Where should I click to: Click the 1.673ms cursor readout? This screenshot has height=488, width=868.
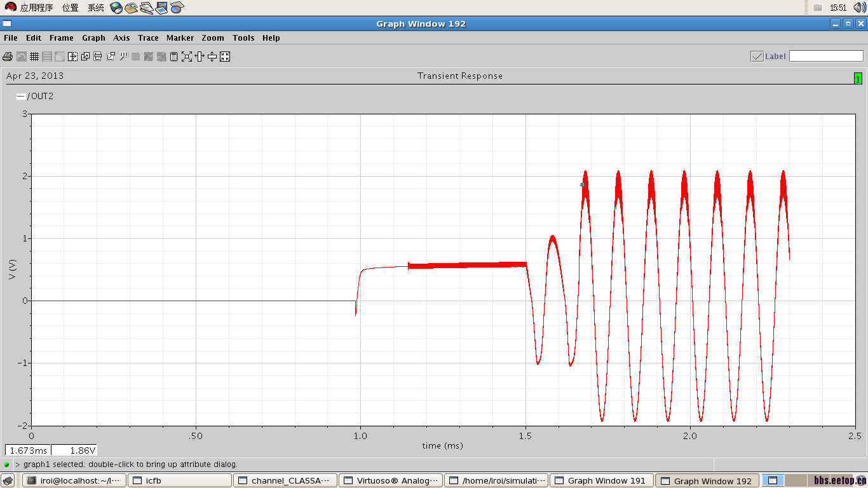(x=28, y=451)
